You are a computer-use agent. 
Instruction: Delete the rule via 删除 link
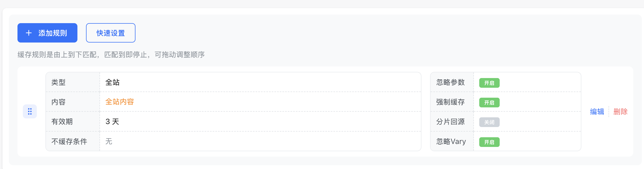pos(620,112)
